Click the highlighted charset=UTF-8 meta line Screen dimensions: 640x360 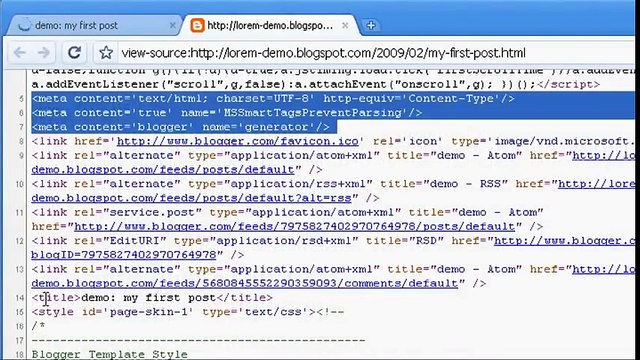coord(273,99)
